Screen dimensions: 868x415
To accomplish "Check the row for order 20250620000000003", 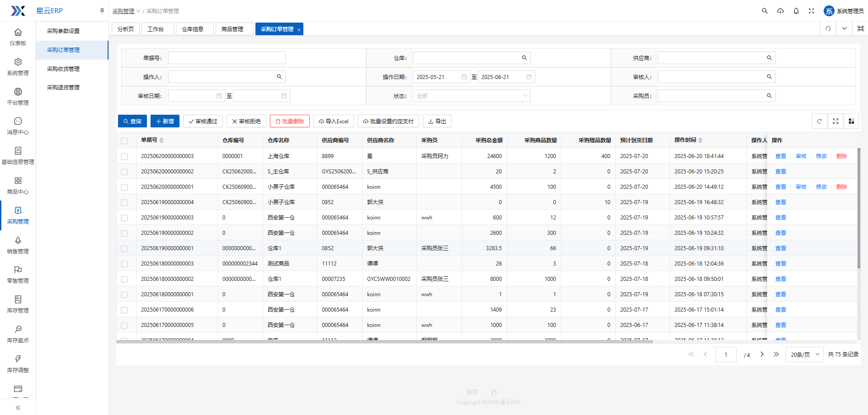I will (x=124, y=156).
